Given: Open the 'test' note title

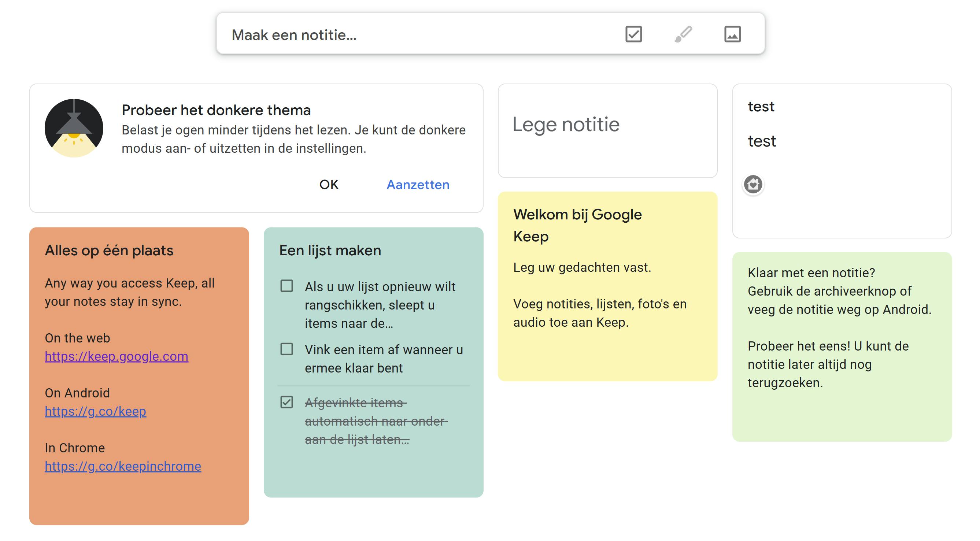Looking at the screenshot, I should click(761, 107).
